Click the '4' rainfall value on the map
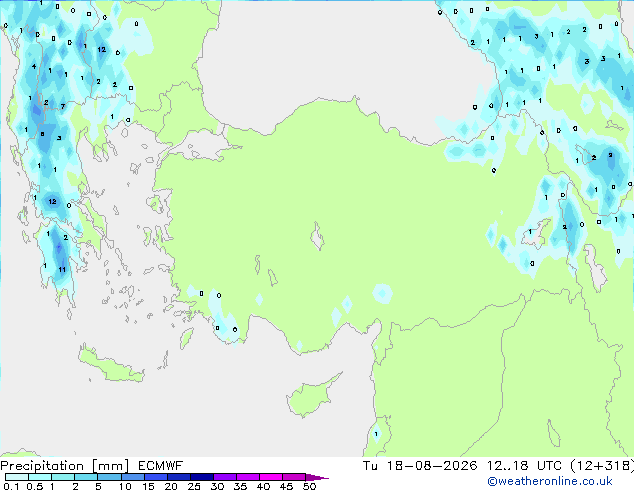The width and height of the screenshot is (634, 490). tap(34, 67)
